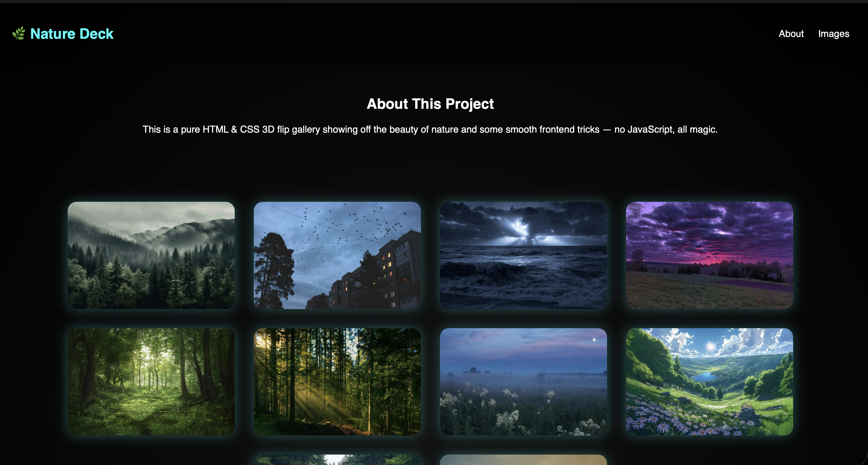The width and height of the screenshot is (868, 465).
Task: Select the green mossy woodland card
Action: pos(151,382)
